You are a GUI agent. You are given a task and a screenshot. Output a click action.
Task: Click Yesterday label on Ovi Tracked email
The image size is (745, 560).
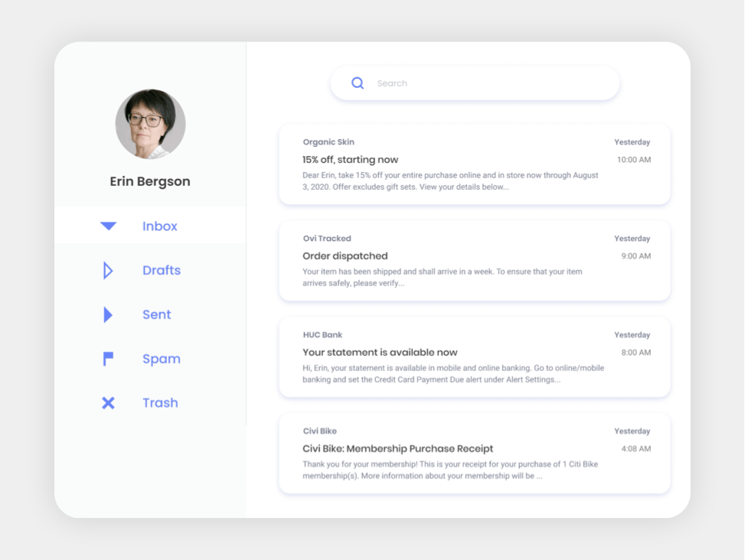click(632, 238)
